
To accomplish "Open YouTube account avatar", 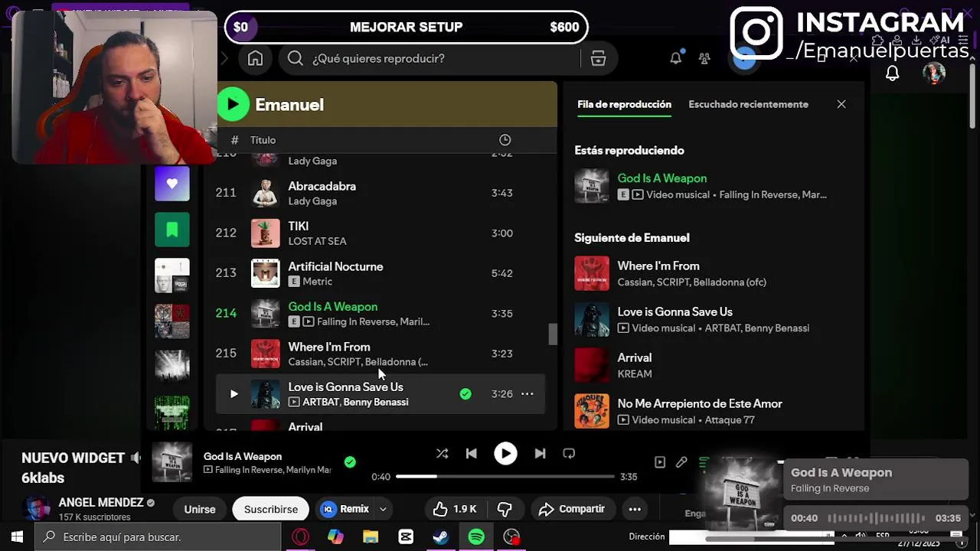I will (934, 73).
